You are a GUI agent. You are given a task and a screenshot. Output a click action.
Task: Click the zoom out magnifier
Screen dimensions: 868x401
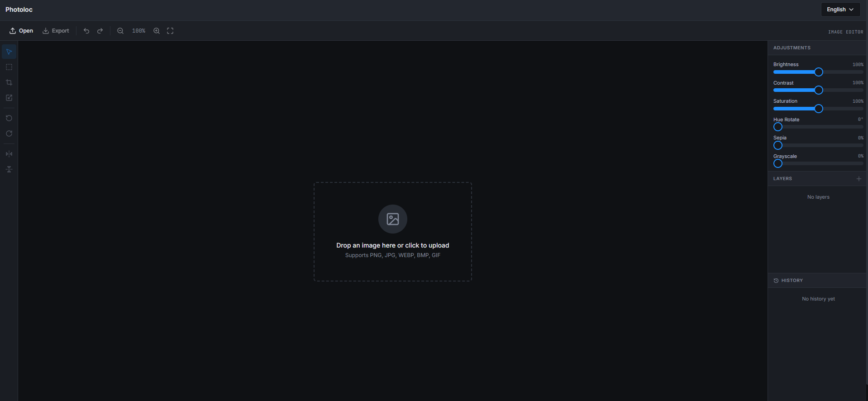120,31
